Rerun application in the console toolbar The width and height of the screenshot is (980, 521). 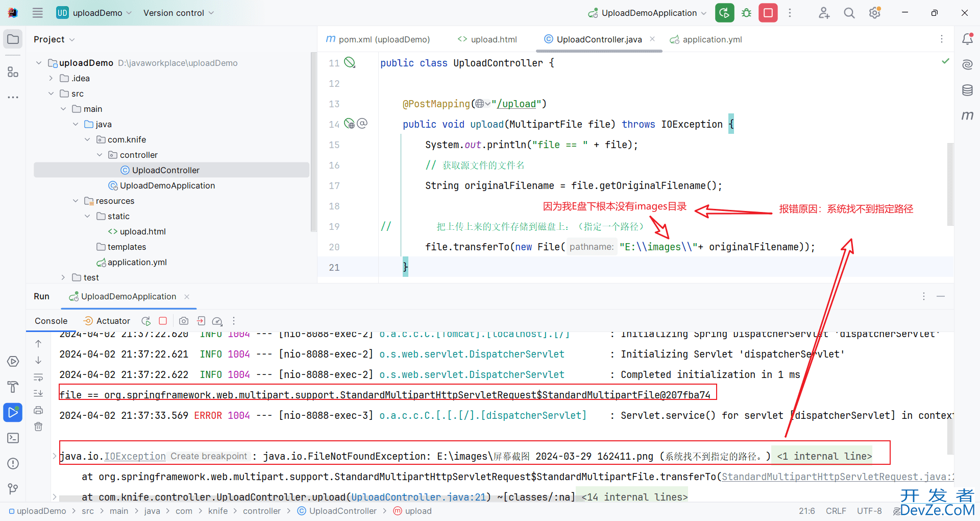(x=146, y=321)
